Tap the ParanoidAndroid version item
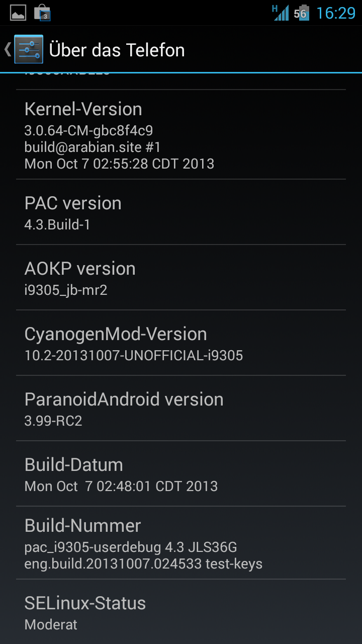Image resolution: width=362 pixels, height=644 pixels. [x=181, y=408]
